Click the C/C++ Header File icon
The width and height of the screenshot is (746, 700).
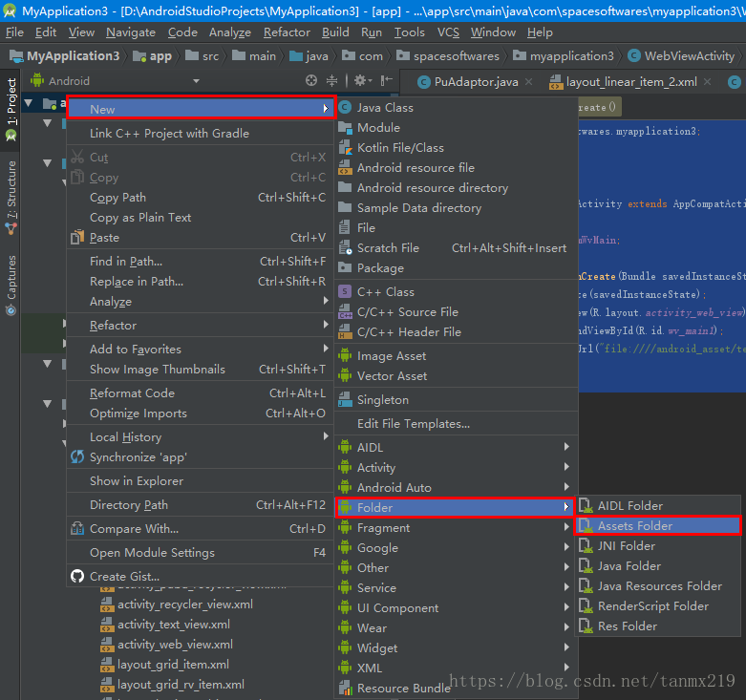tap(345, 332)
